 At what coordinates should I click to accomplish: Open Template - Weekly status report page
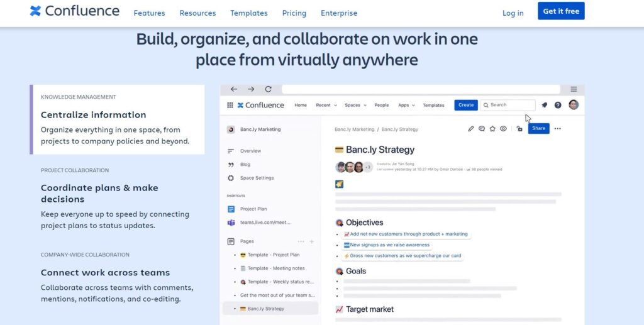277,282
